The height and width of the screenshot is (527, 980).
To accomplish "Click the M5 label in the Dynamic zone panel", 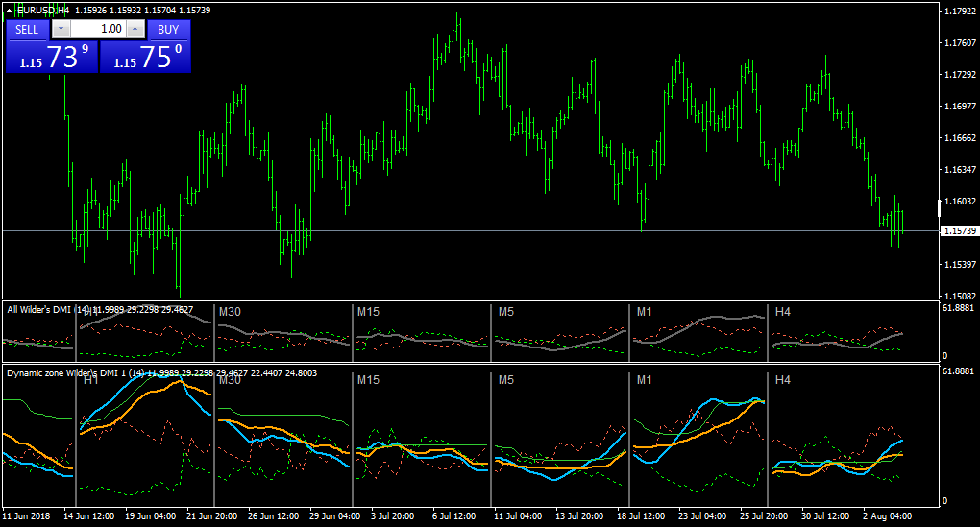I will (x=506, y=380).
